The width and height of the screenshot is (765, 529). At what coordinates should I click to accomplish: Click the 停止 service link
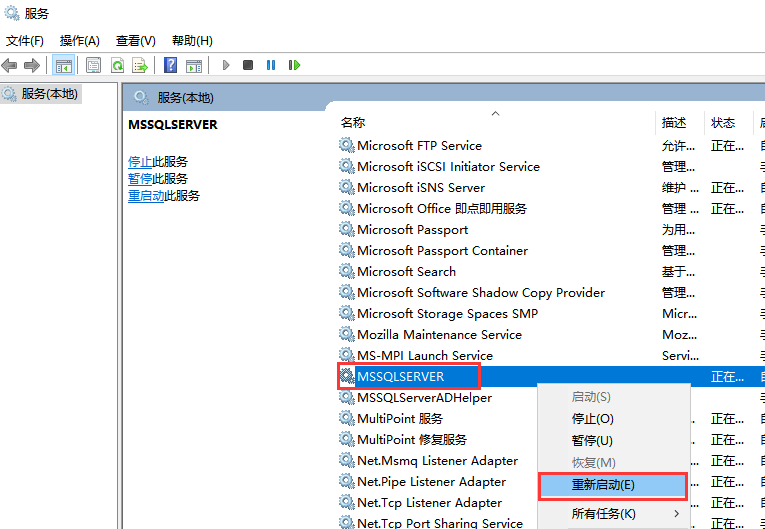[x=140, y=162]
